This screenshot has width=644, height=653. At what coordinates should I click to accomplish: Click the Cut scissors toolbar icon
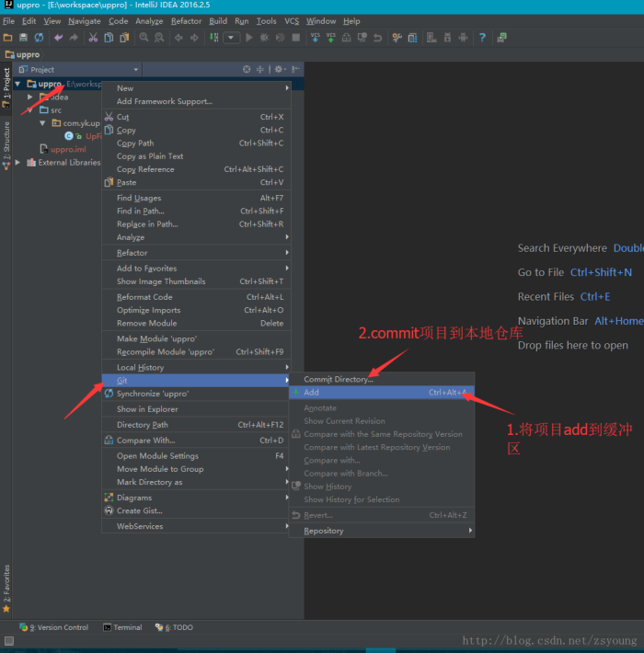(93, 38)
